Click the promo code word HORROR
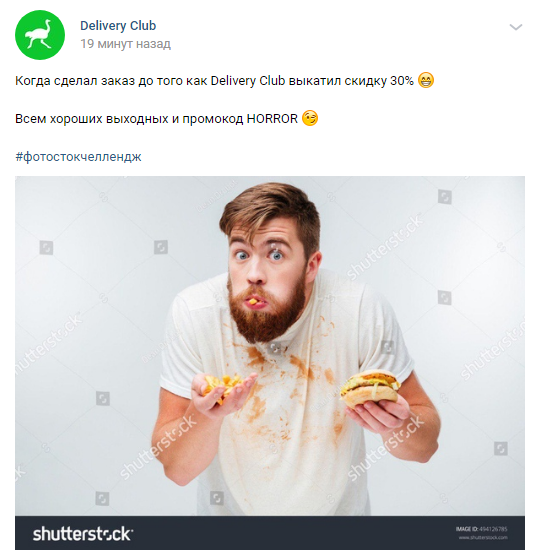This screenshot has width=540, height=560. pyautogui.click(x=272, y=119)
